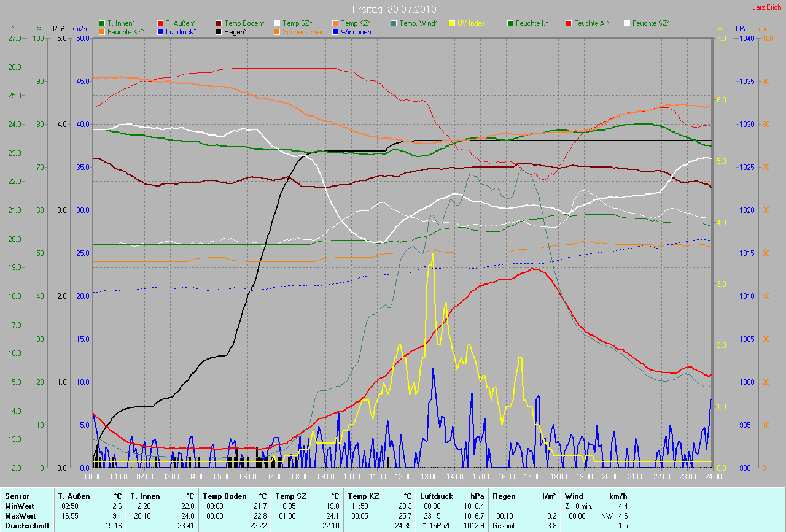Select the yellow UV Index legend square
The image size is (786, 532).
tap(452, 23)
